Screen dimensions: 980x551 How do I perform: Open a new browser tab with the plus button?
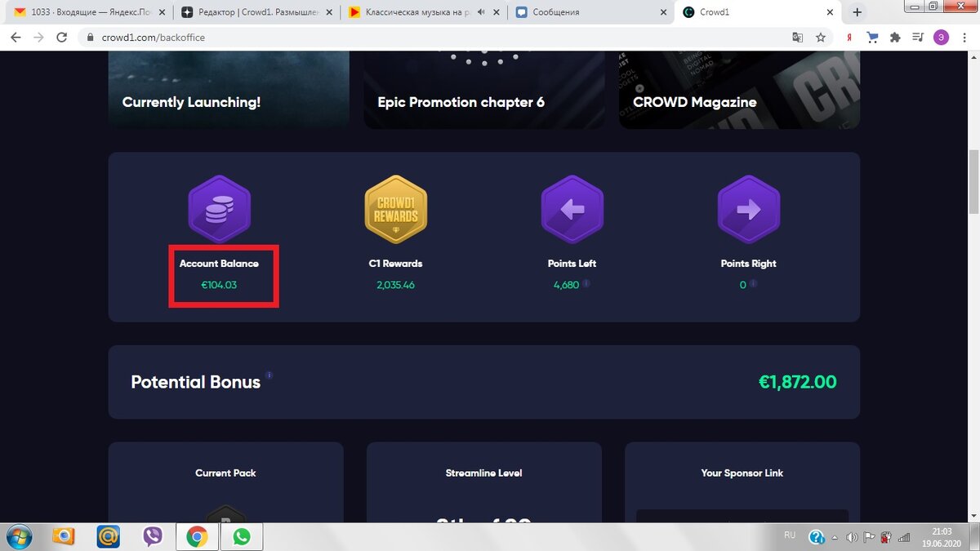tap(857, 12)
